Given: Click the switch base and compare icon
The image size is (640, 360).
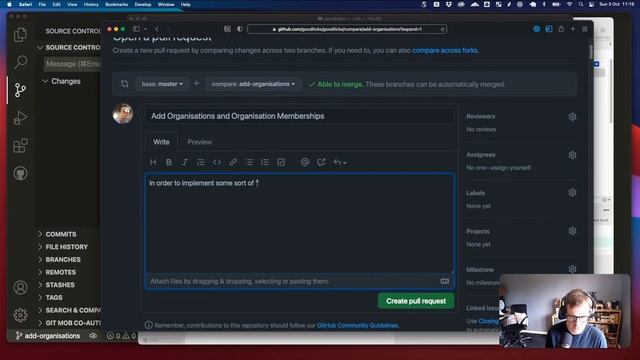Looking at the screenshot, I should [124, 84].
